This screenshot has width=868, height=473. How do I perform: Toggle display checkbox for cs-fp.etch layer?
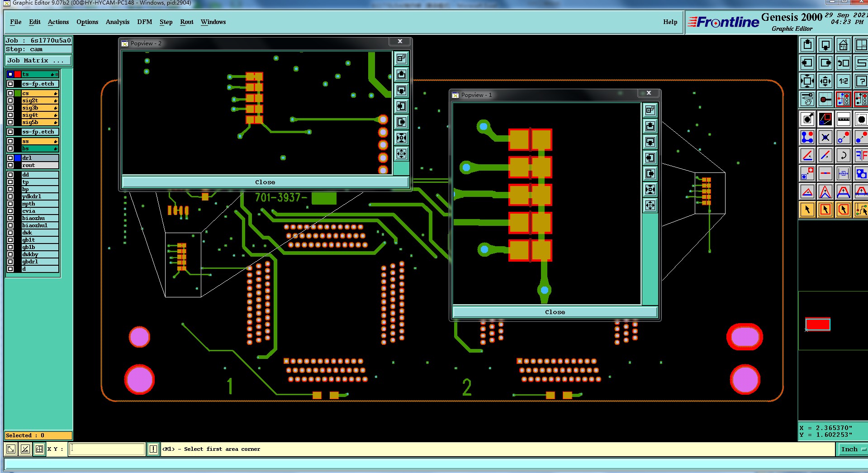pyautogui.click(x=10, y=84)
